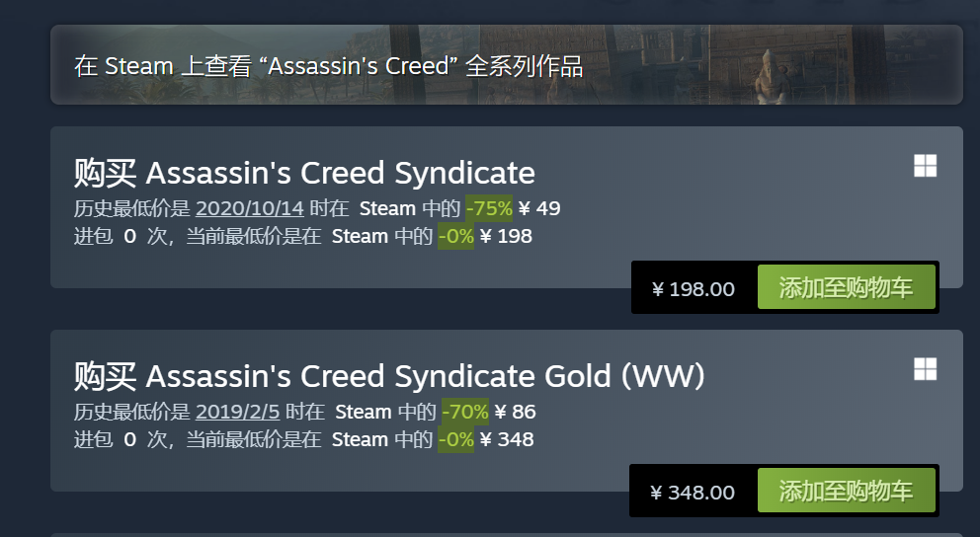The height and width of the screenshot is (537, 980).
Task: Click the ¥ 86 historical lowest price
Action: [515, 412]
